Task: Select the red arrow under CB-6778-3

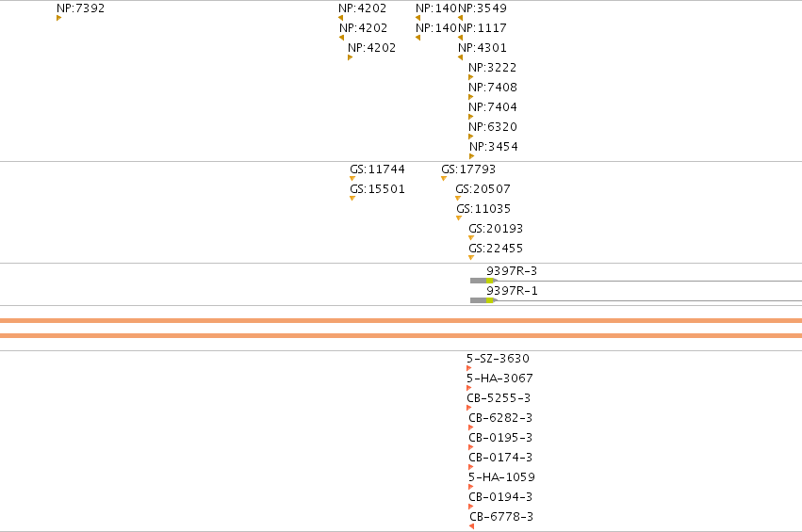Action: pyautogui.click(x=471, y=526)
